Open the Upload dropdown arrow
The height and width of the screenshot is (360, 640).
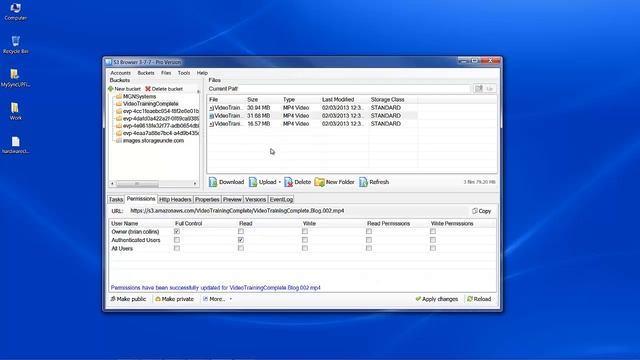[x=280, y=182]
